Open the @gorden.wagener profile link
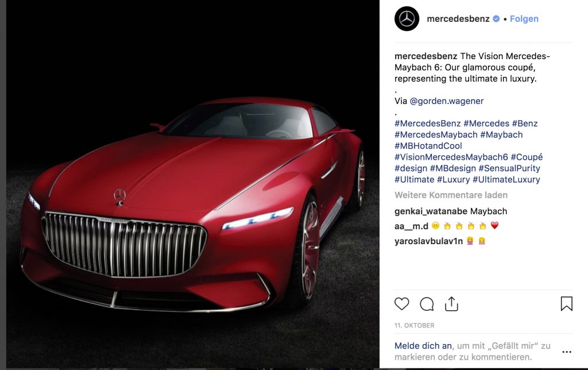 447,101
